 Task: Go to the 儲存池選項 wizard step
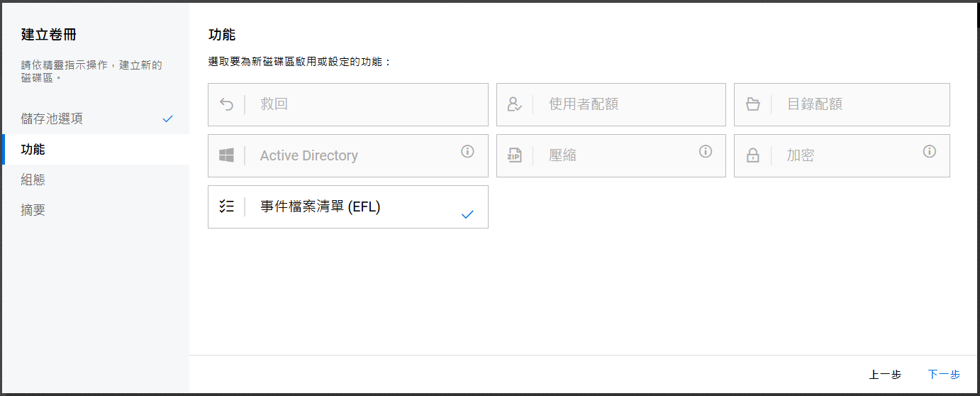point(52,119)
